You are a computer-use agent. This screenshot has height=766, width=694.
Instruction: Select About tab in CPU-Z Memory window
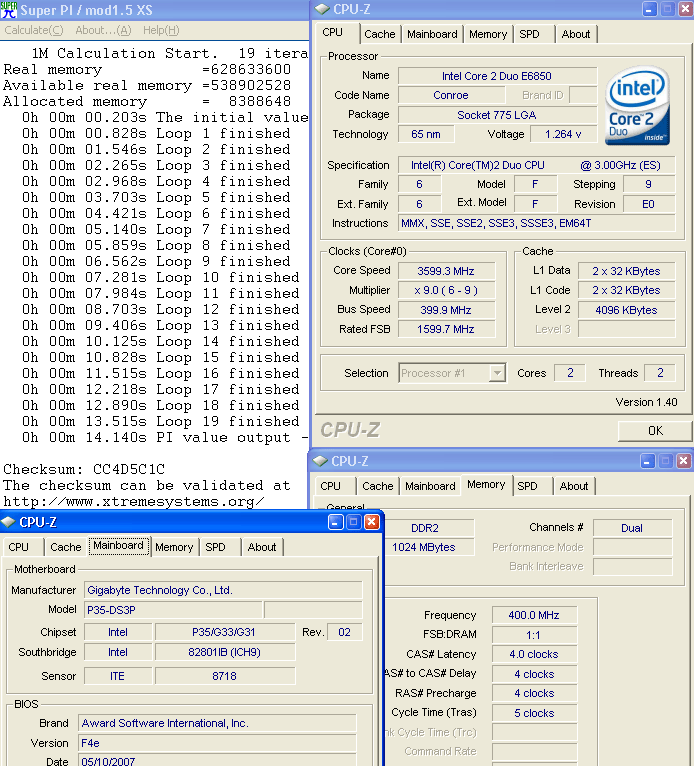pos(574,486)
